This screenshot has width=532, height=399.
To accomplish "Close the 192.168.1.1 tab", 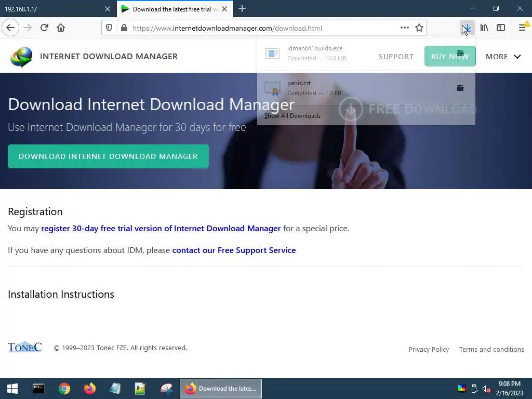I will pos(108,9).
